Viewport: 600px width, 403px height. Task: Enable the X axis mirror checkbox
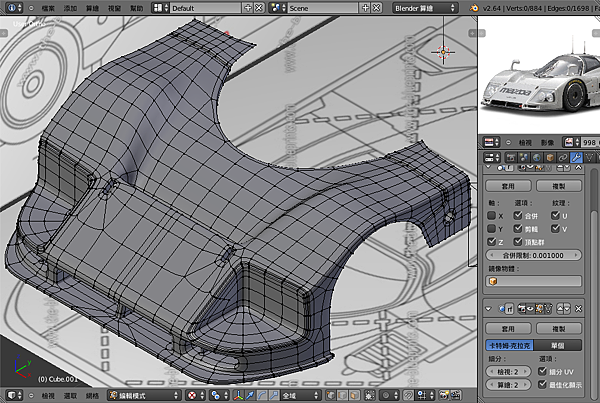pos(491,216)
